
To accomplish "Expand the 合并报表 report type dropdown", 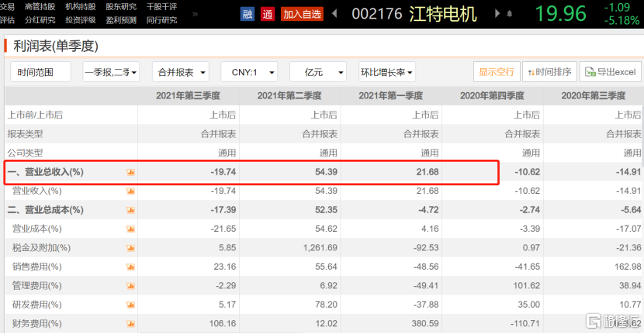I will coord(180,72).
